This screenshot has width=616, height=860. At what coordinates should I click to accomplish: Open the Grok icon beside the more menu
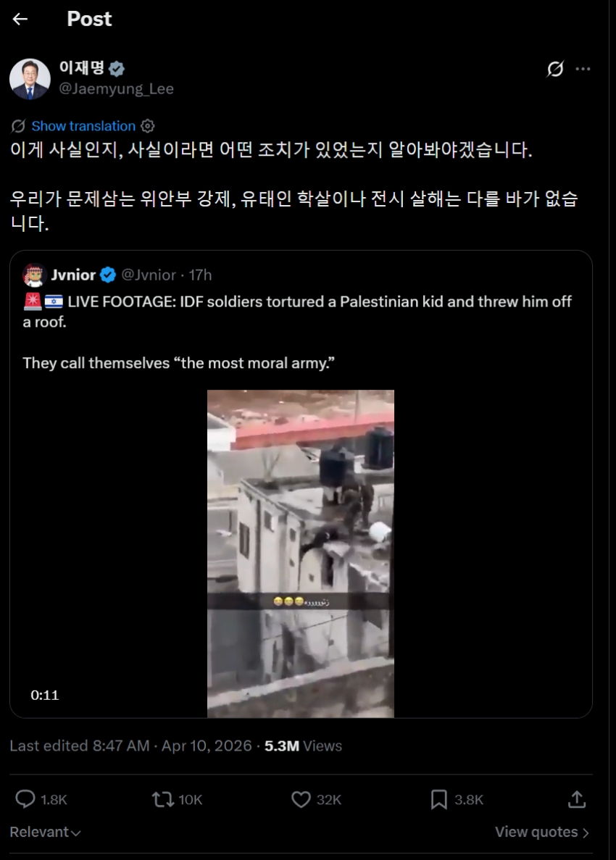coord(555,69)
